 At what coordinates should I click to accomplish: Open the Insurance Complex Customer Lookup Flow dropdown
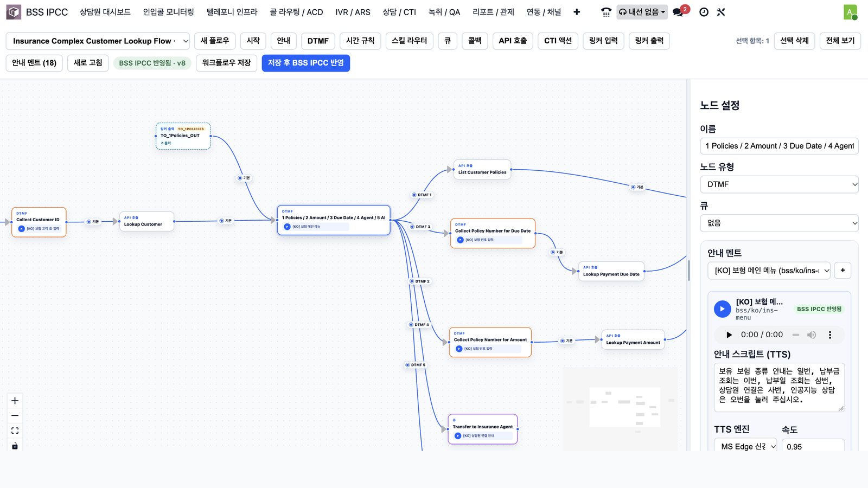tap(98, 41)
